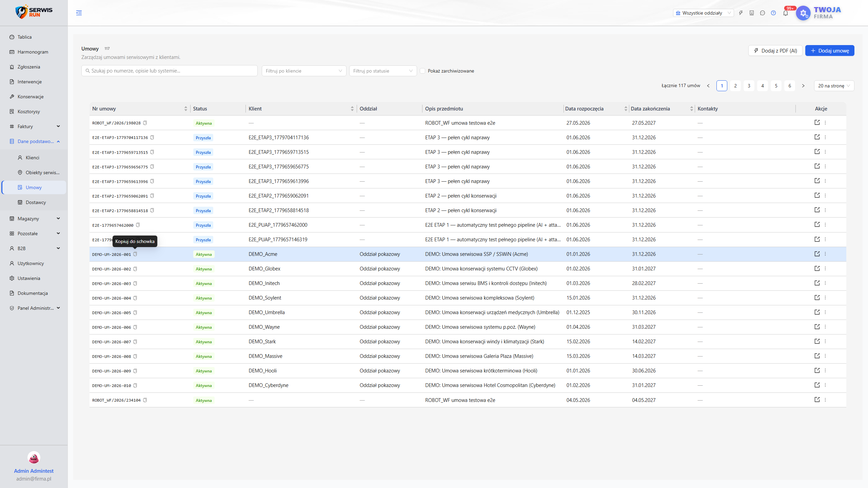Sort by Data rozpoczęcia column
This screenshot has height=488, width=868.
pyautogui.click(x=596, y=109)
